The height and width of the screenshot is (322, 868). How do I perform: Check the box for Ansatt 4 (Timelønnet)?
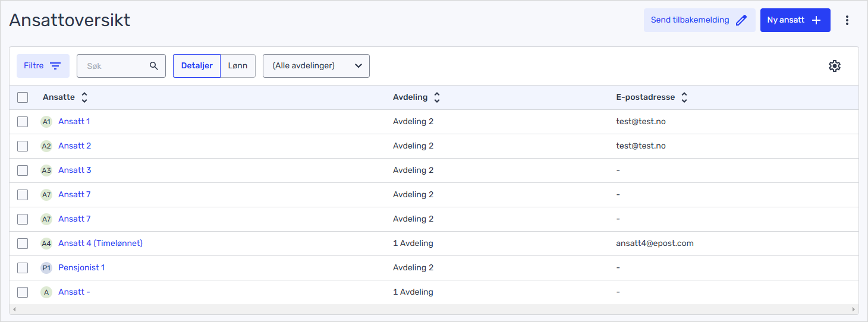pyautogui.click(x=23, y=244)
